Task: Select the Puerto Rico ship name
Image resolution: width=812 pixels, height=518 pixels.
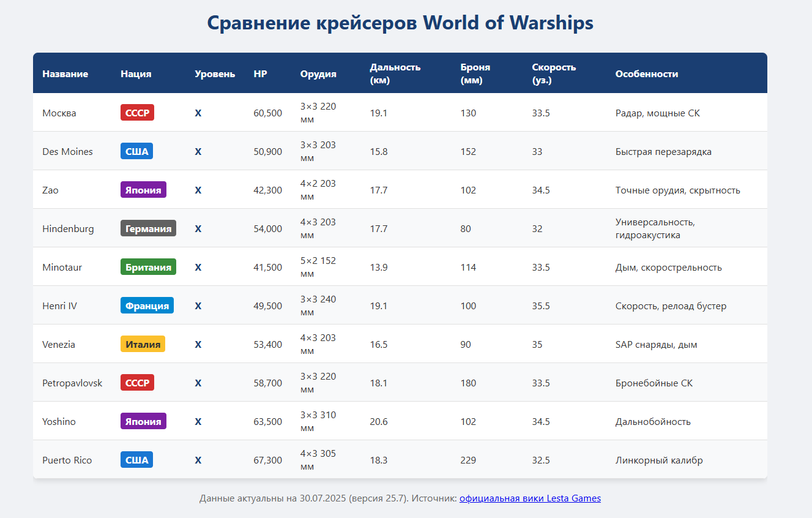Action: tap(67, 460)
